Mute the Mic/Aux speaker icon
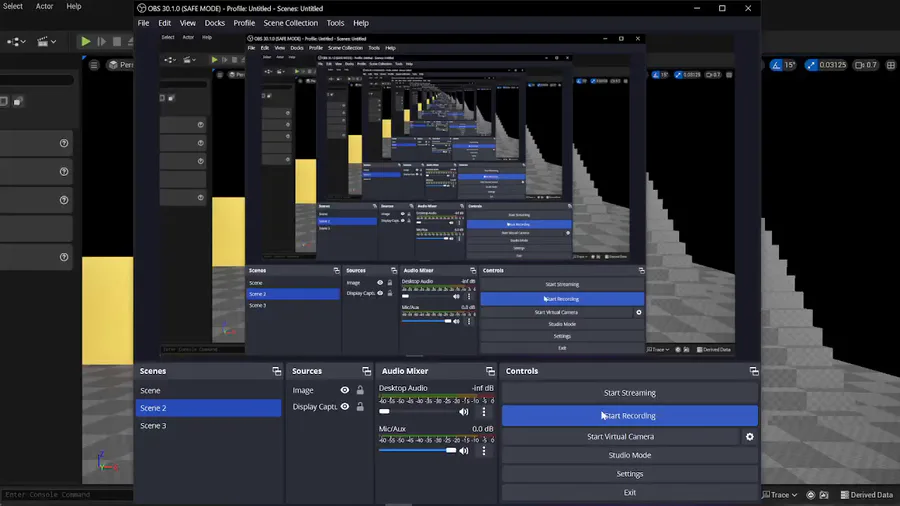The height and width of the screenshot is (506, 900). [464, 451]
